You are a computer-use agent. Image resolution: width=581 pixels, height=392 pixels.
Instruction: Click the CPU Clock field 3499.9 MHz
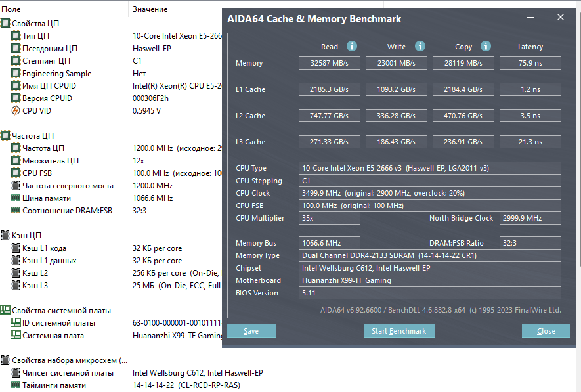pyautogui.click(x=430, y=193)
